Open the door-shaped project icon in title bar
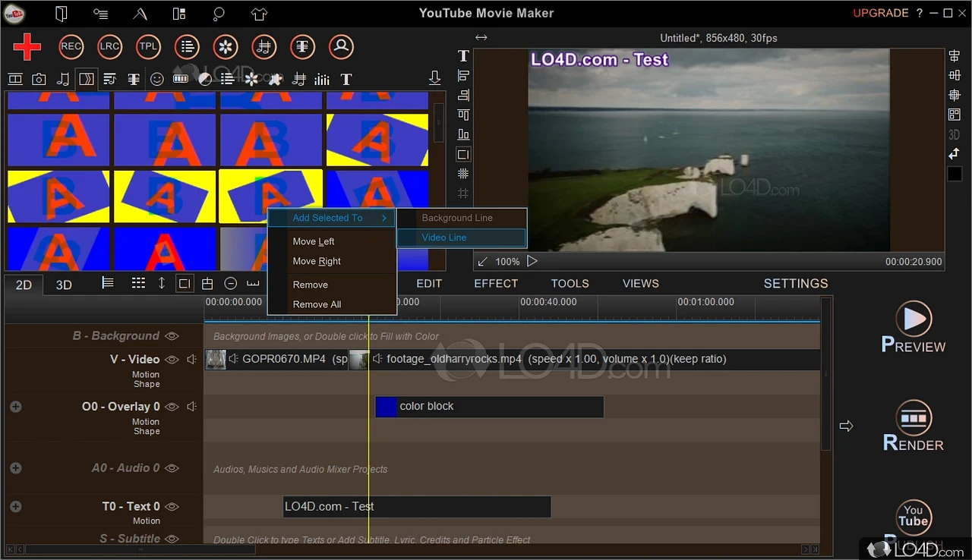 pos(62,13)
